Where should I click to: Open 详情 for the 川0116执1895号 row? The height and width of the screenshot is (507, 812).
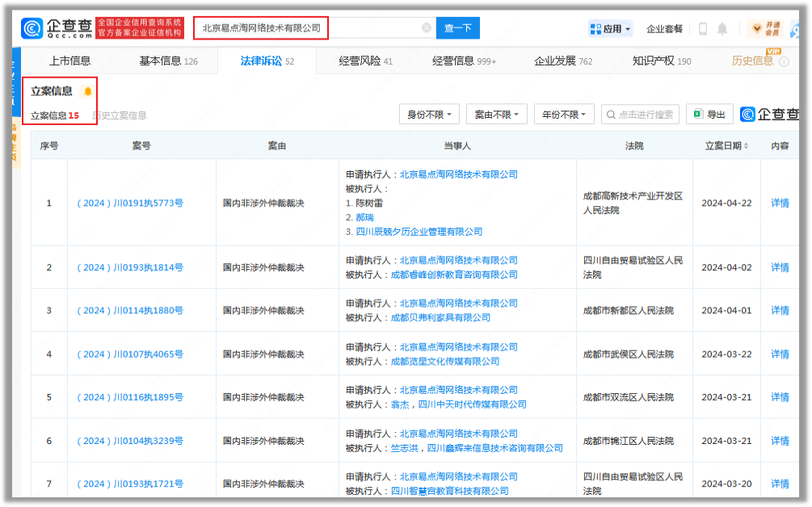click(780, 397)
